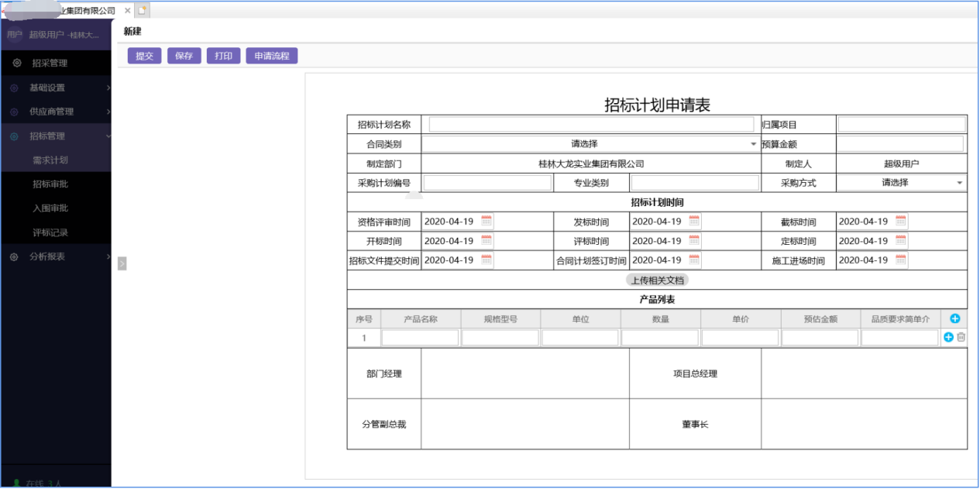This screenshot has height=489, width=980.
Task: Click the 分析报表 gear icon
Action: coord(15,257)
